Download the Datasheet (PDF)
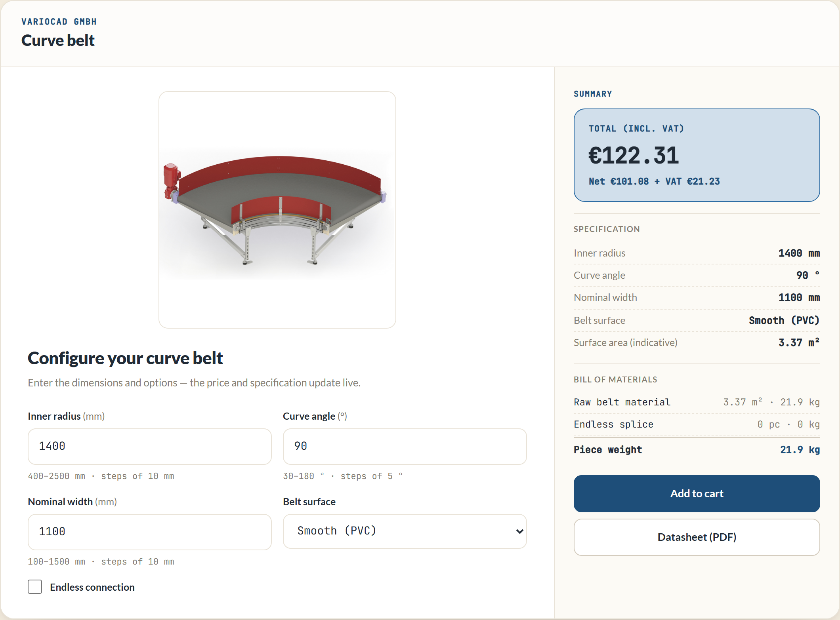The image size is (840, 620). pos(697,537)
